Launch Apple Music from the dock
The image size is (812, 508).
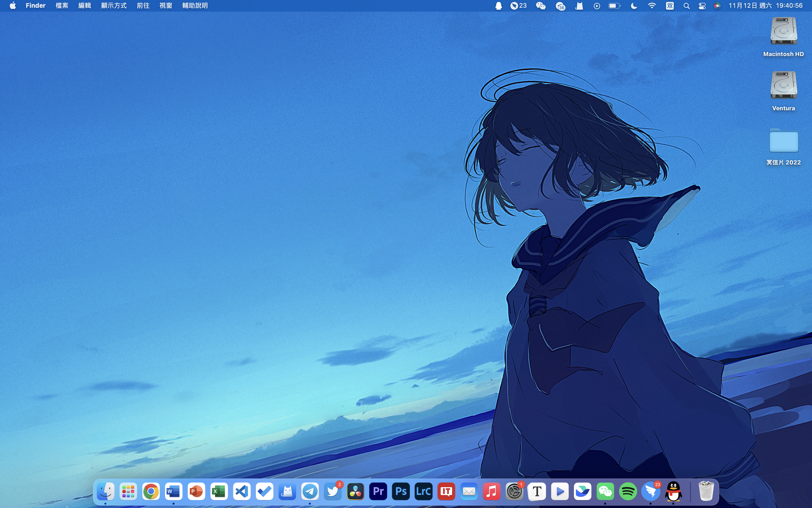[492, 492]
